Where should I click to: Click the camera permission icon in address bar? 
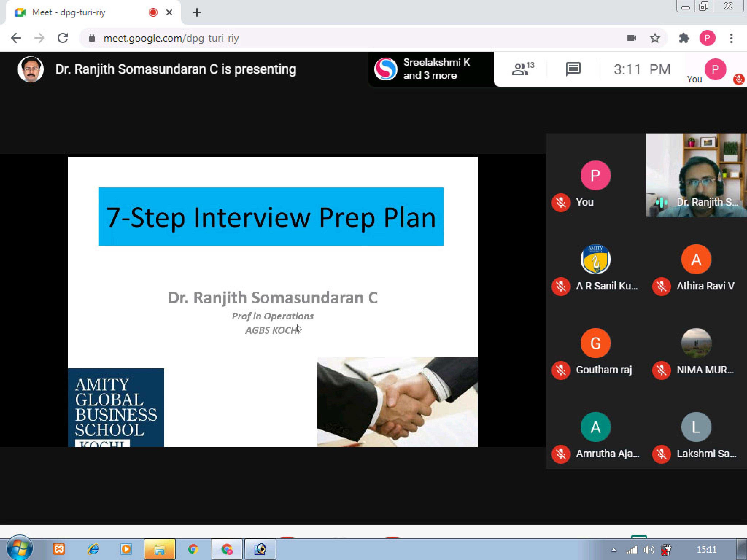coord(631,38)
